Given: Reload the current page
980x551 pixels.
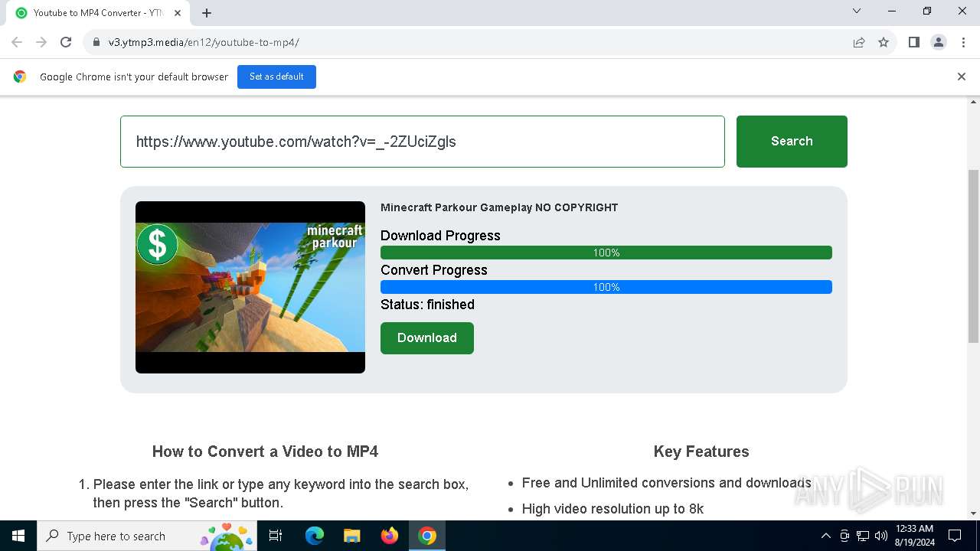Looking at the screenshot, I should pyautogui.click(x=66, y=42).
